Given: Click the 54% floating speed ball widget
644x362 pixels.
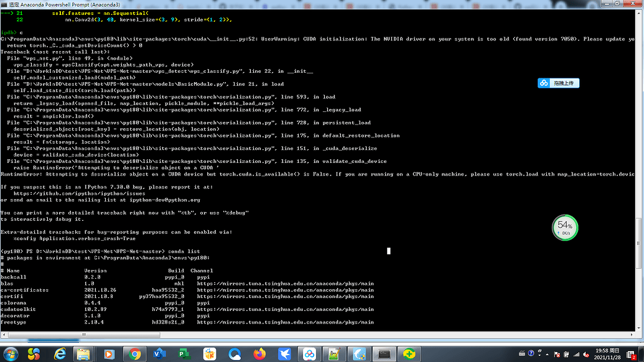Looking at the screenshot, I should click(x=564, y=228).
